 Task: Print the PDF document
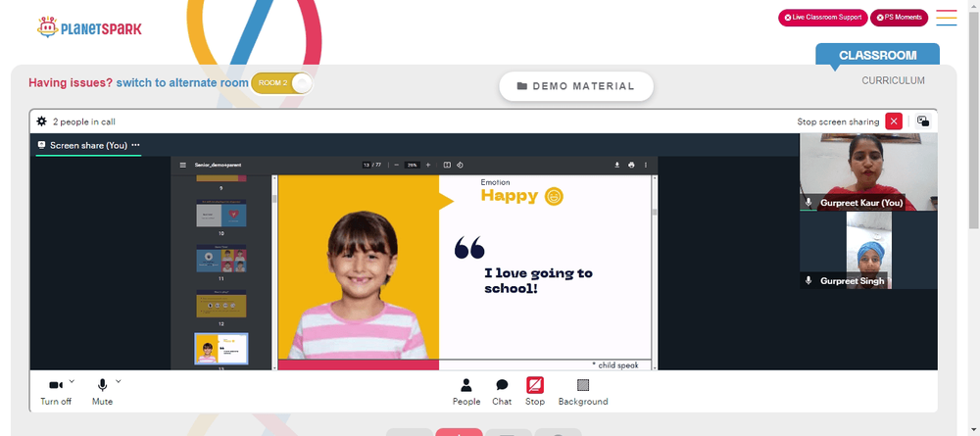[631, 165]
